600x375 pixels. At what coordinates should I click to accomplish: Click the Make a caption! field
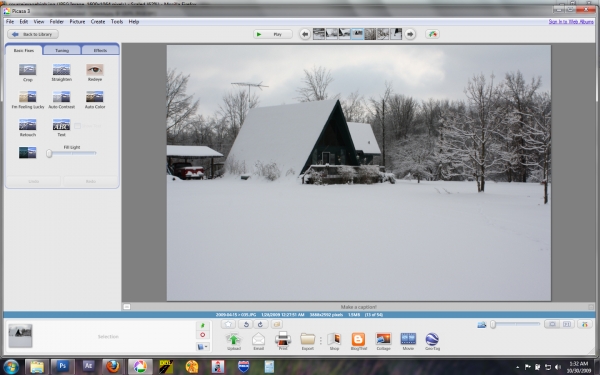[x=359, y=307]
